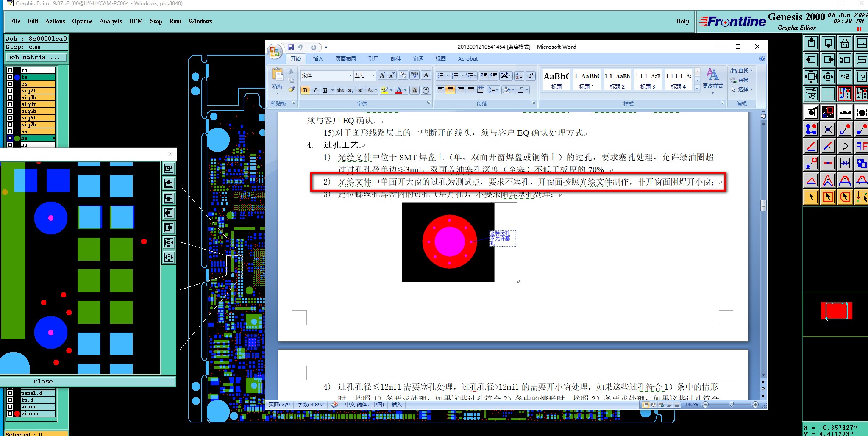Click the Word zoom slider handle
The image size is (868, 436).
[731, 405]
